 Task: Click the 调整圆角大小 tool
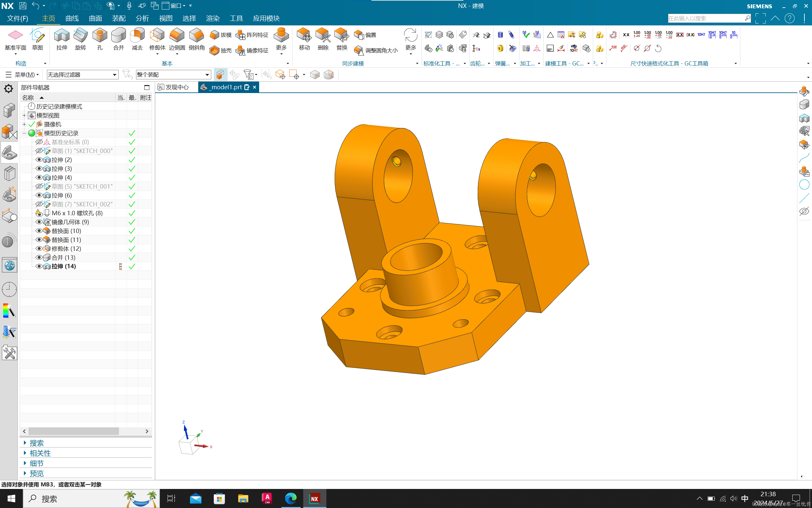tap(376, 50)
